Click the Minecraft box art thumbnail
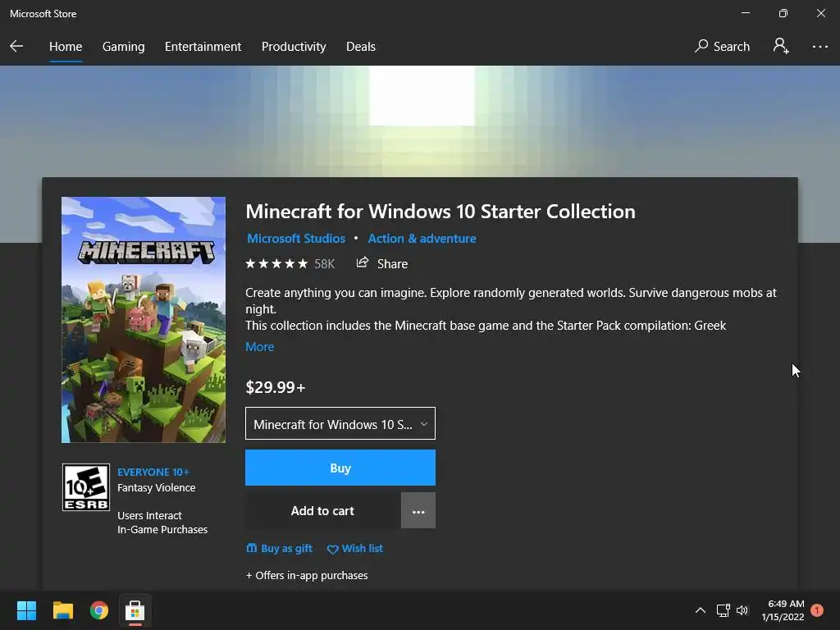 tap(144, 320)
